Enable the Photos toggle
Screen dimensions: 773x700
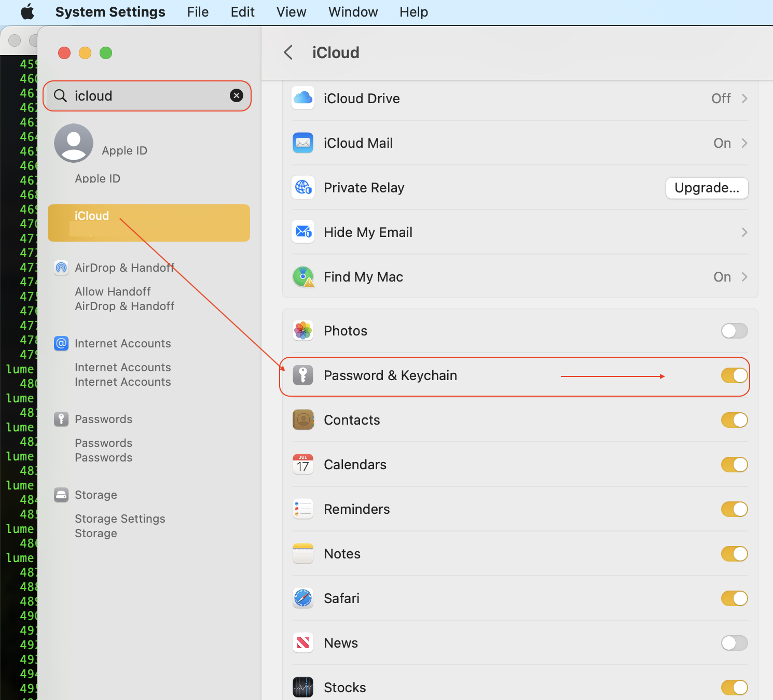point(735,331)
